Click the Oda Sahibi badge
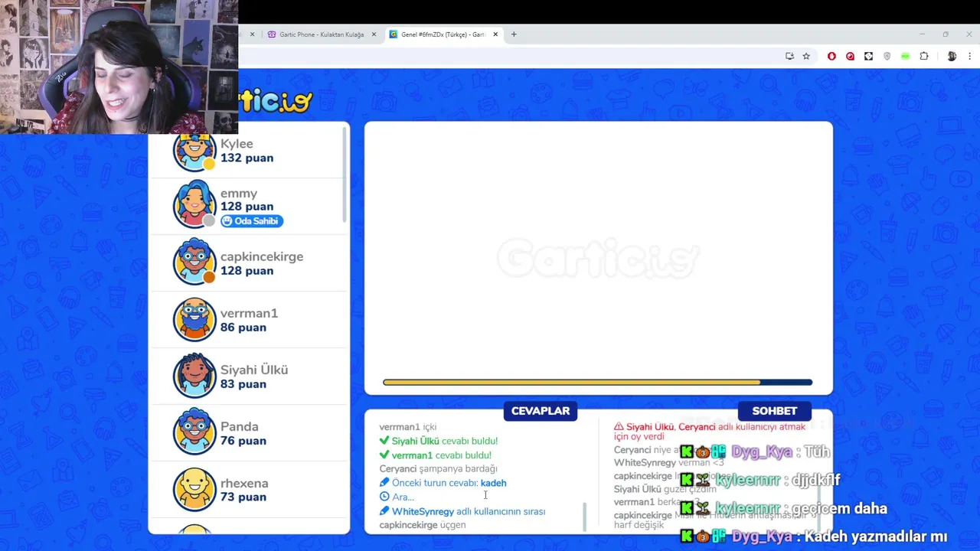 [x=252, y=221]
